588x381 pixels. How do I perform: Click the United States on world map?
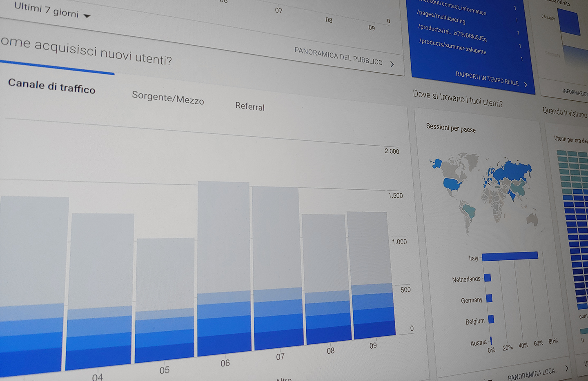[x=452, y=184]
